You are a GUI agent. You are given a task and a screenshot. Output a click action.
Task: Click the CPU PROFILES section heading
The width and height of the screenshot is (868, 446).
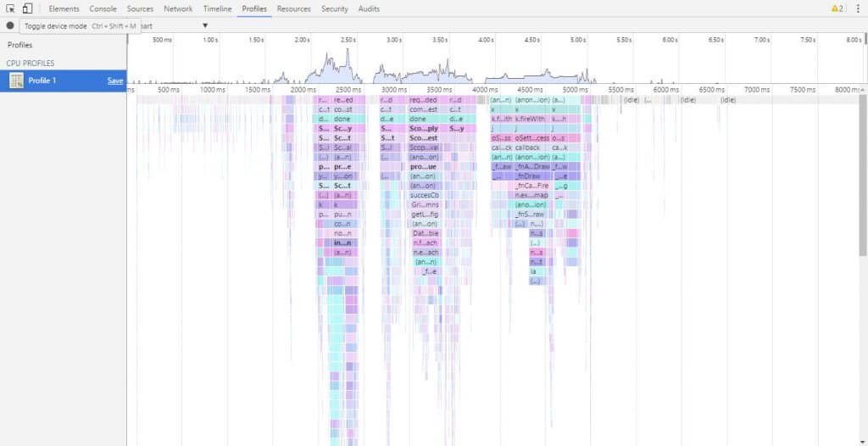tap(31, 64)
